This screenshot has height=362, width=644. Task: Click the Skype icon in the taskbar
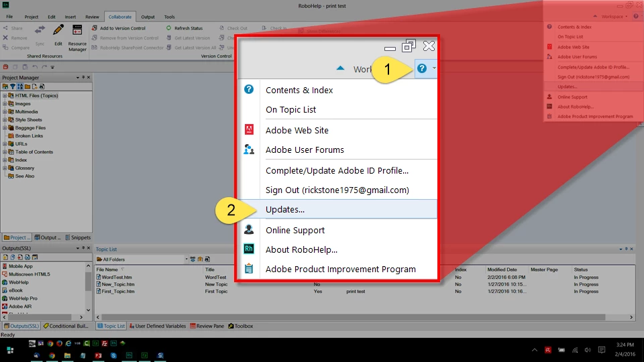[114, 355]
